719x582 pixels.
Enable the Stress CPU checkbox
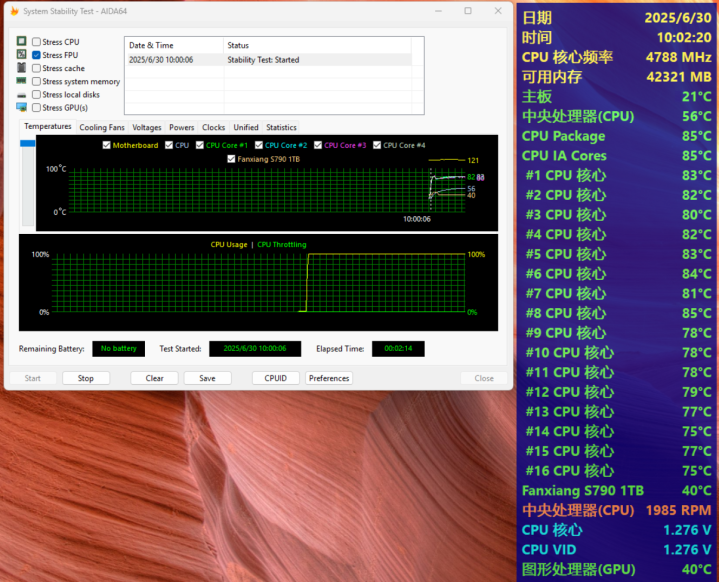coord(37,42)
